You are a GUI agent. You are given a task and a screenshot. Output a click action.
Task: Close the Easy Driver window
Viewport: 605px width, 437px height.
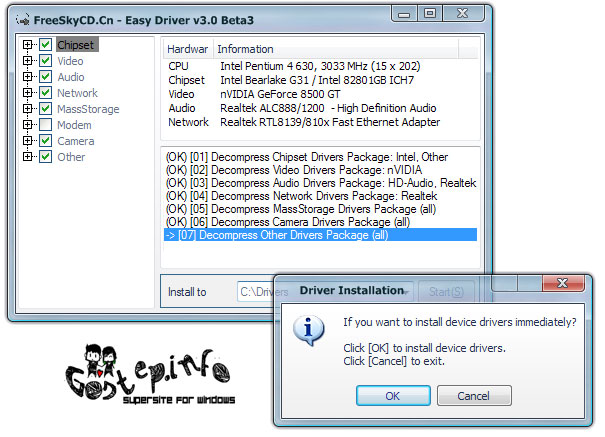coord(463,14)
